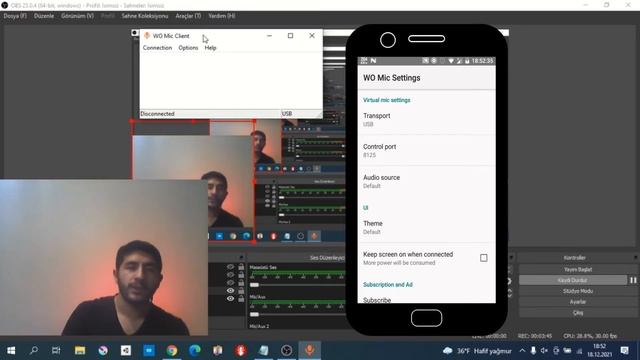
Task: Open the Transport setting on the phone
Action: (427, 120)
